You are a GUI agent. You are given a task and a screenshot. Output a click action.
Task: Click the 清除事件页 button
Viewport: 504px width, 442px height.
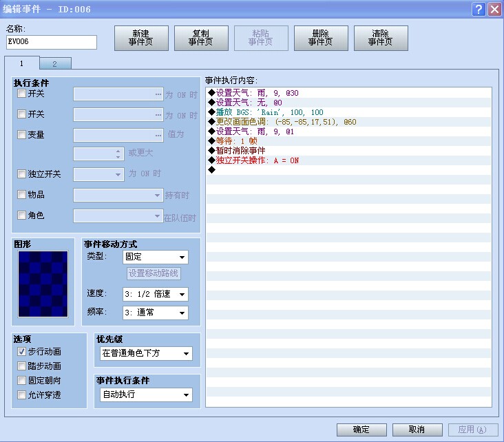click(381, 38)
